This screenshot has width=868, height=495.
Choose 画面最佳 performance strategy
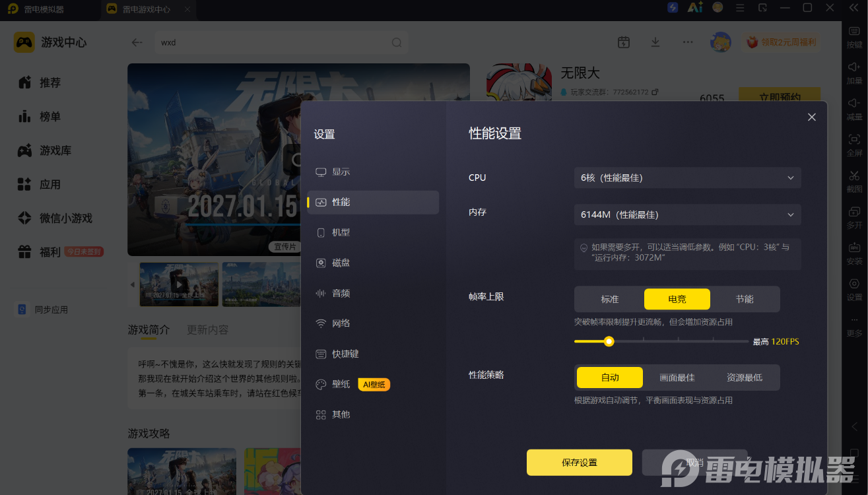point(677,378)
